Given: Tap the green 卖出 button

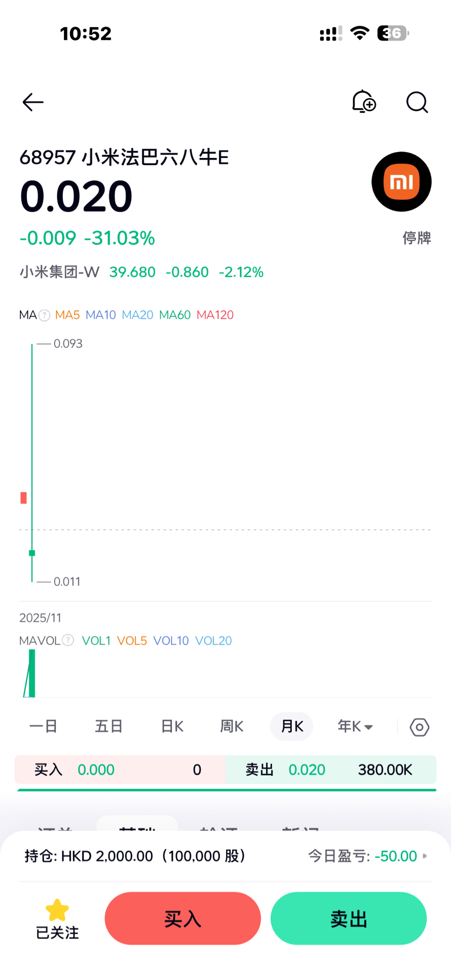Looking at the screenshot, I should tap(349, 918).
